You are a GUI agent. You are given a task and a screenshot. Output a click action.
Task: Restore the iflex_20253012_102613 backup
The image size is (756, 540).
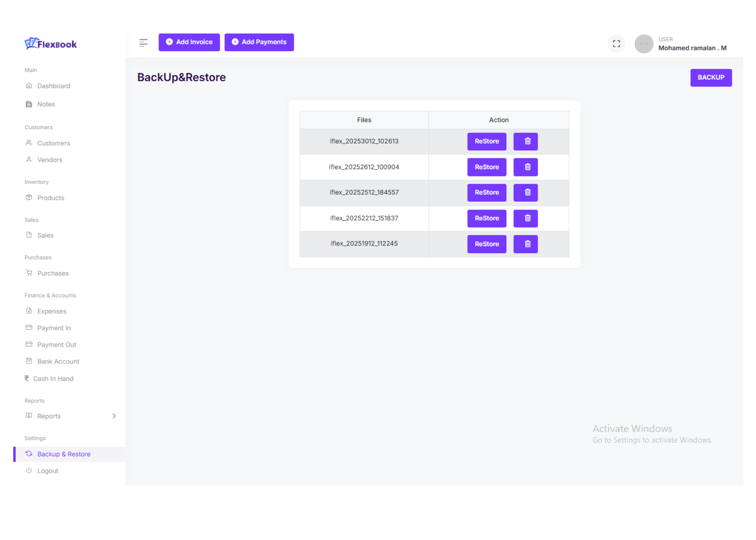486,141
